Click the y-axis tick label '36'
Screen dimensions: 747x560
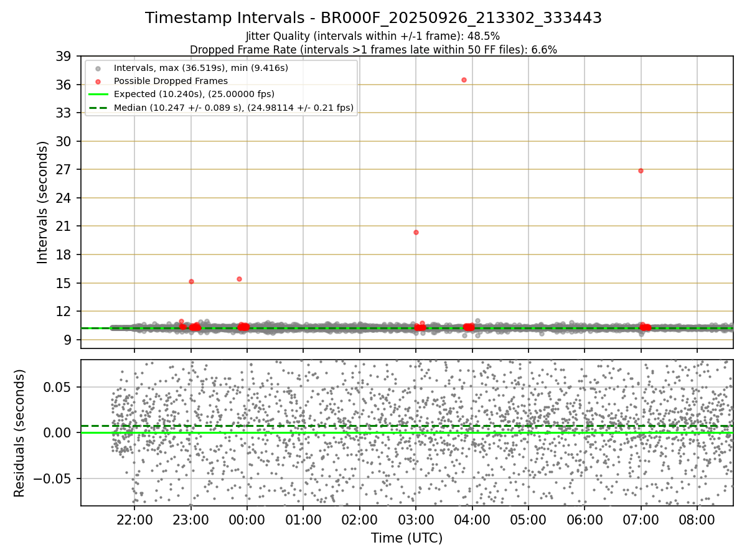(63, 85)
